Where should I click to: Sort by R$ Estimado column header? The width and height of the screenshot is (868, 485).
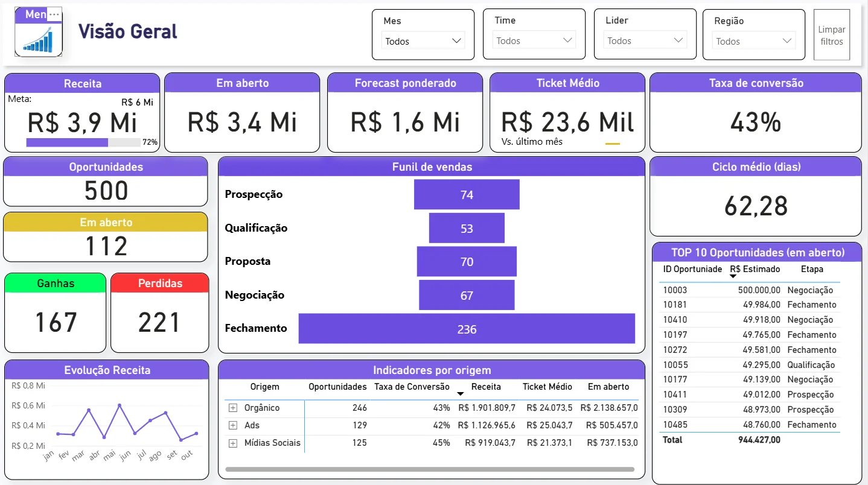tap(755, 269)
